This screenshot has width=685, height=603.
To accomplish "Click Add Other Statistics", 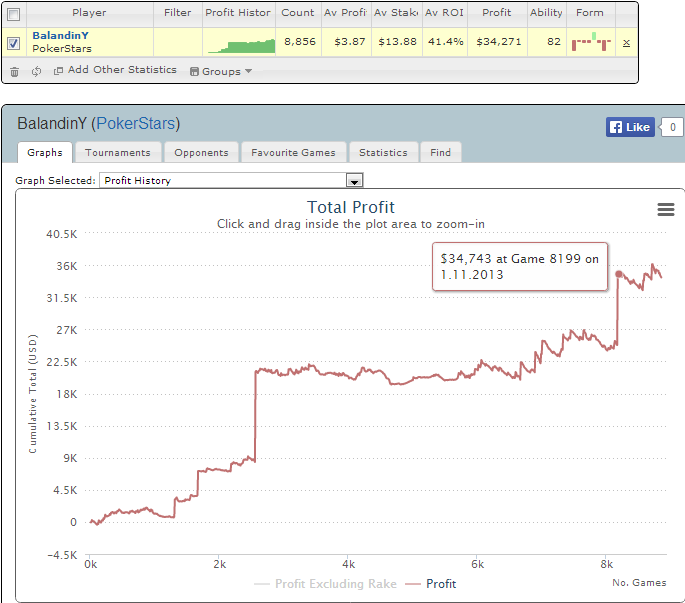I will (x=115, y=70).
